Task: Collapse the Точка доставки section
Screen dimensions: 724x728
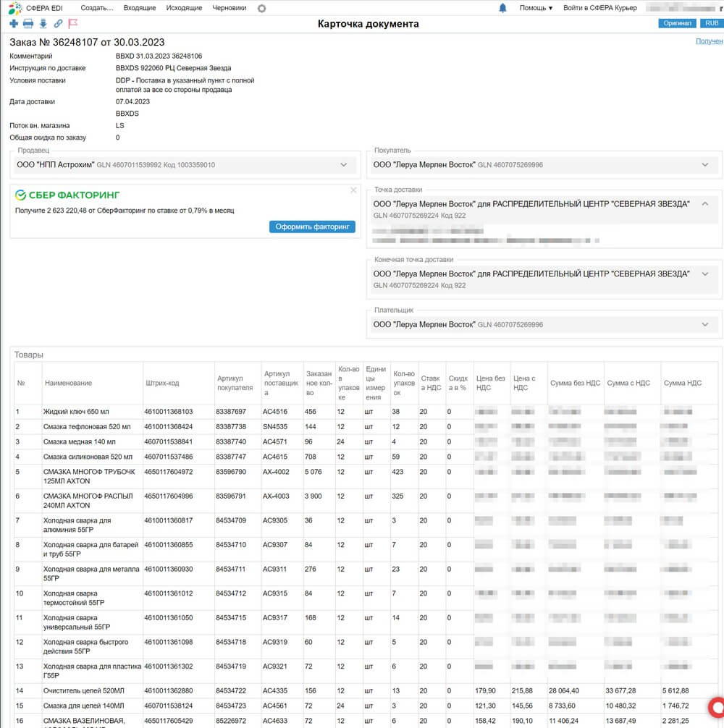Action: pos(705,204)
